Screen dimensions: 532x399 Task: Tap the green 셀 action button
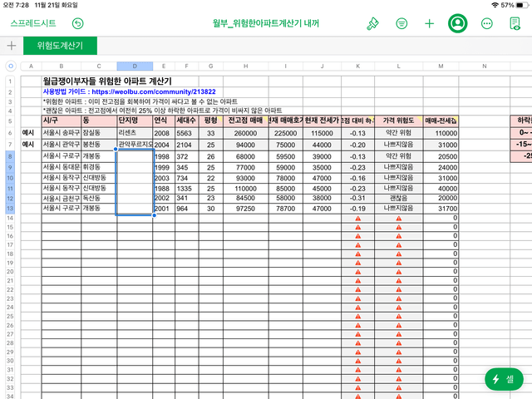pos(504,379)
